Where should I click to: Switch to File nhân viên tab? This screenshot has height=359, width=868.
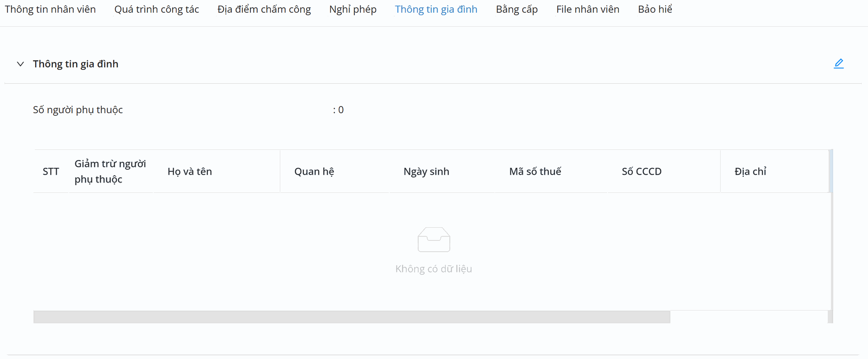[588, 10]
